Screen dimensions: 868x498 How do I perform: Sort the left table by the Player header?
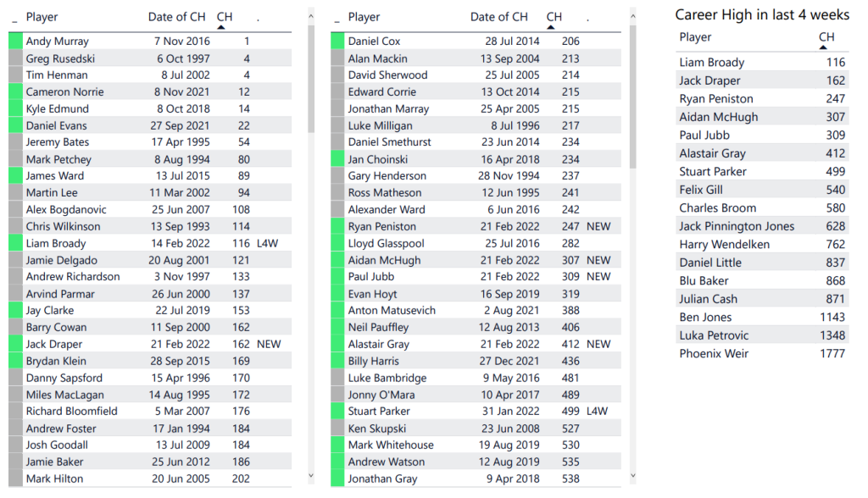(x=42, y=17)
